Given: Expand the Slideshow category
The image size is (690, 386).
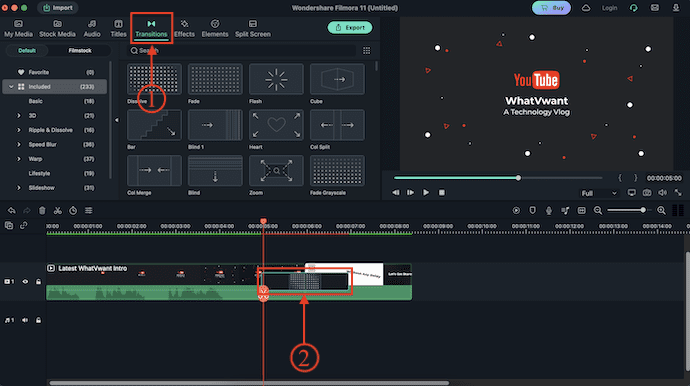Looking at the screenshot, I should pos(18,188).
